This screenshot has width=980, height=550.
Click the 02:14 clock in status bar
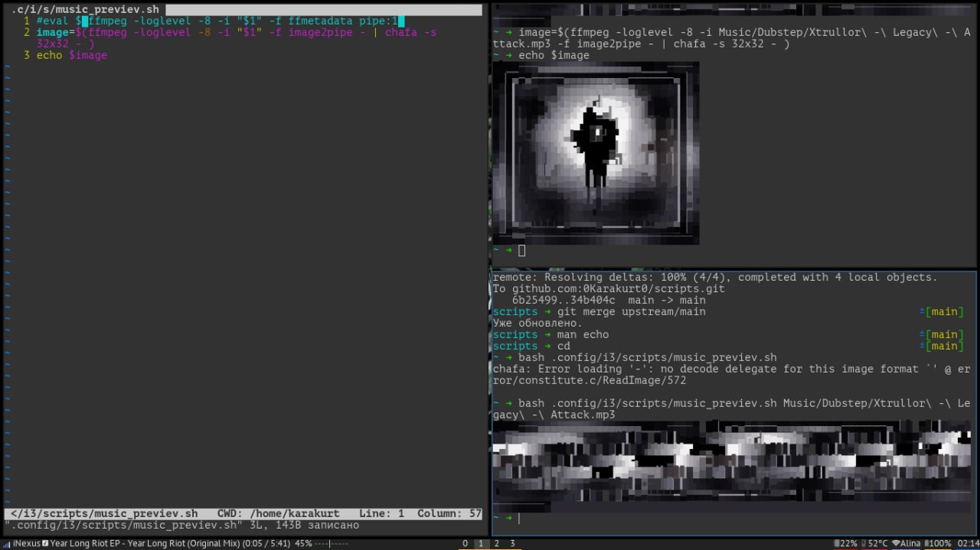[968, 544]
